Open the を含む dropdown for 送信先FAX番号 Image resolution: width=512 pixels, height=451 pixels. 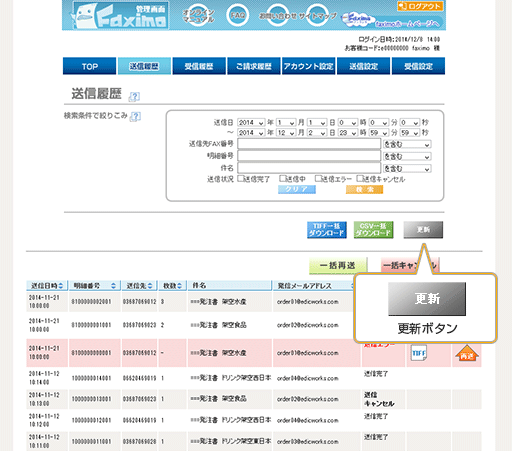407,144
